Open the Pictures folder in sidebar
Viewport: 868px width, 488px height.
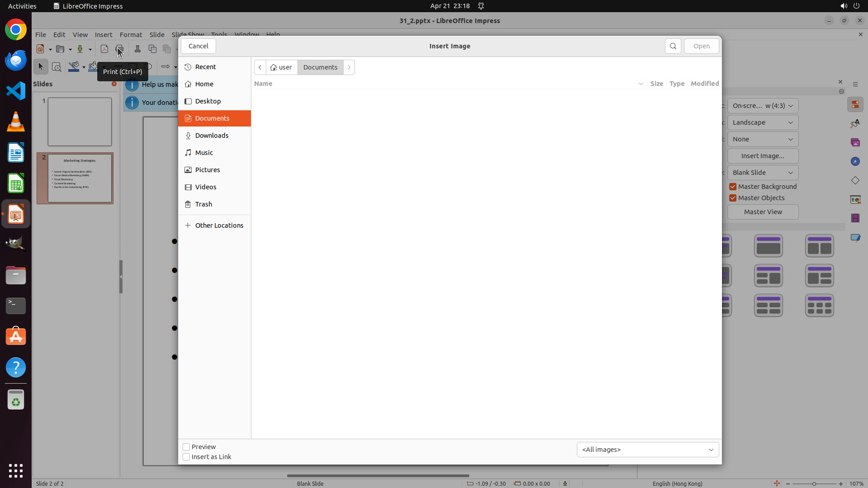pyautogui.click(x=208, y=170)
